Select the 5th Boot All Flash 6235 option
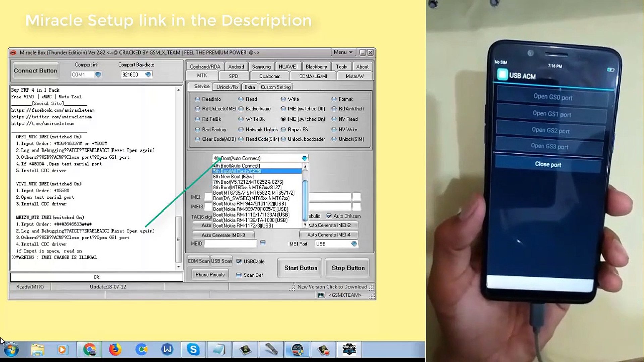 pyautogui.click(x=256, y=171)
